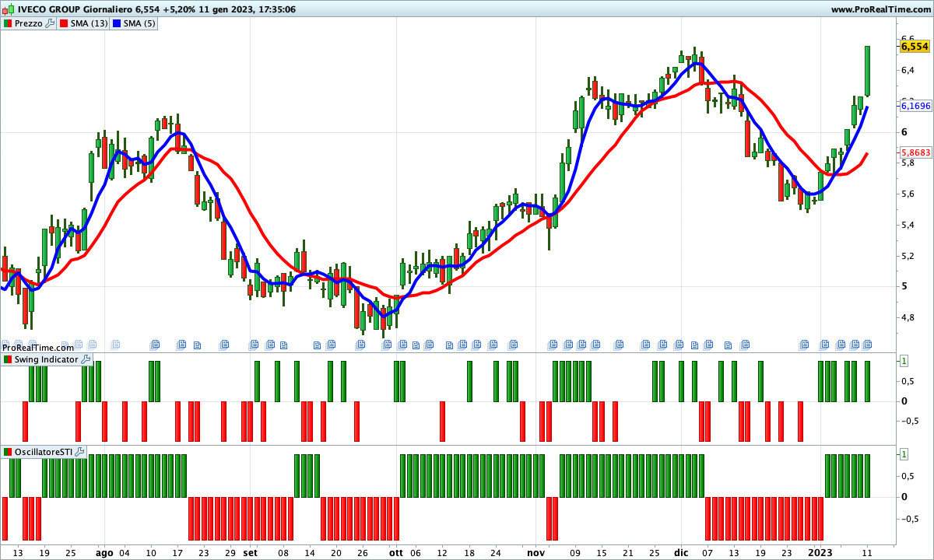Click the 5,6 price axis label
934x560 pixels.
pyautogui.click(x=908, y=194)
